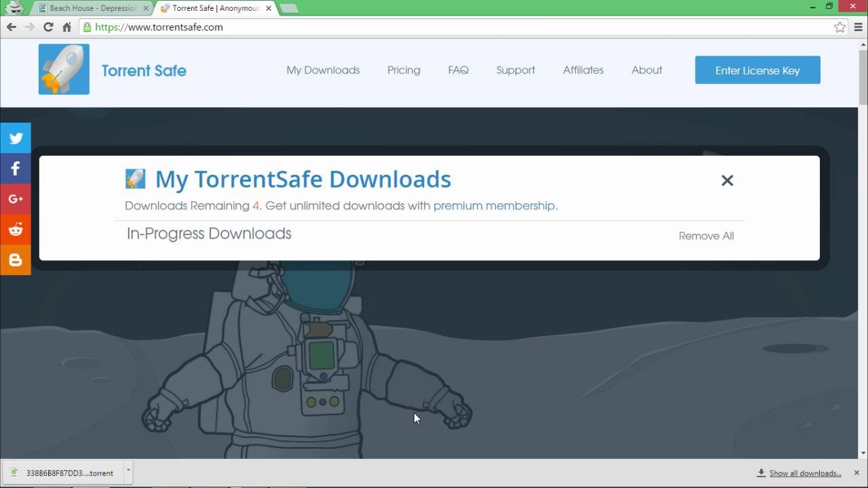This screenshot has width=868, height=488.
Task: Click the Blogger share icon
Action: coord(16,260)
